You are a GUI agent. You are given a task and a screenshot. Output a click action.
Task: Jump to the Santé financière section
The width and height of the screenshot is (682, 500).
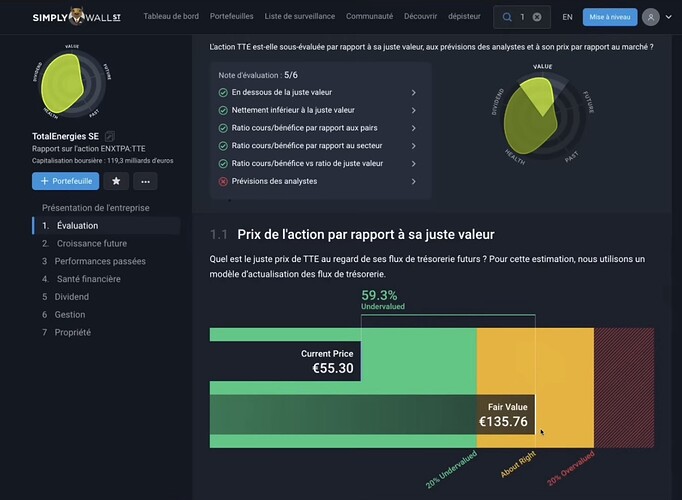tap(81, 279)
